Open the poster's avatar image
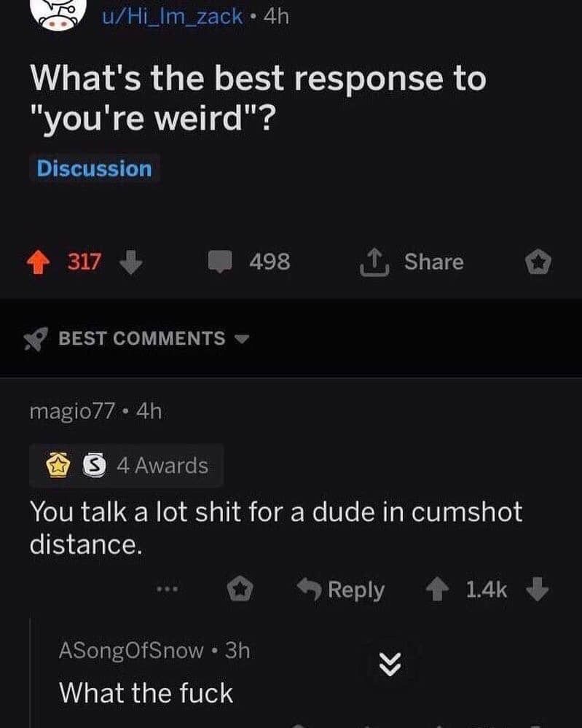Image resolution: width=582 pixels, height=728 pixels. click(58, 14)
